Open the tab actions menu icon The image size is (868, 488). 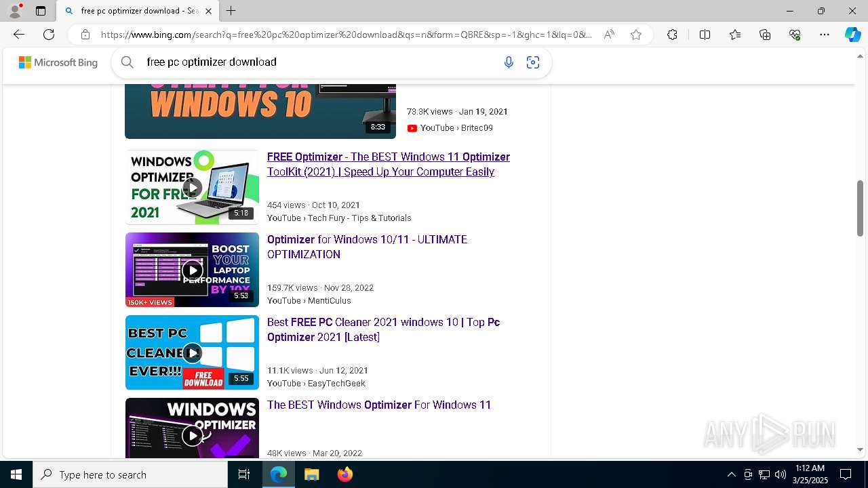pyautogui.click(x=41, y=11)
